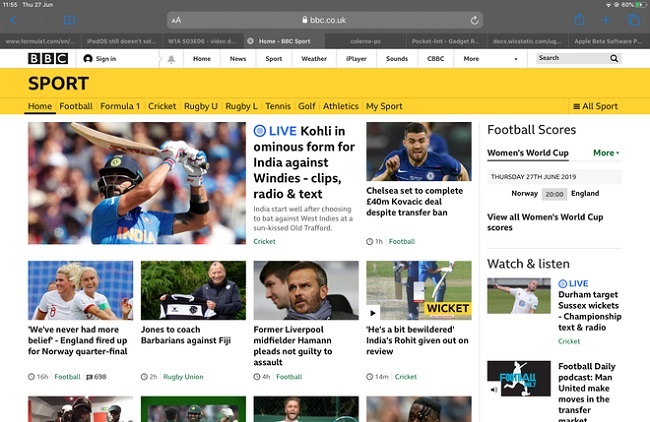Image resolution: width=650 pixels, height=422 pixels.
Task: Reload the bbc.co.uk page
Action: click(474, 20)
